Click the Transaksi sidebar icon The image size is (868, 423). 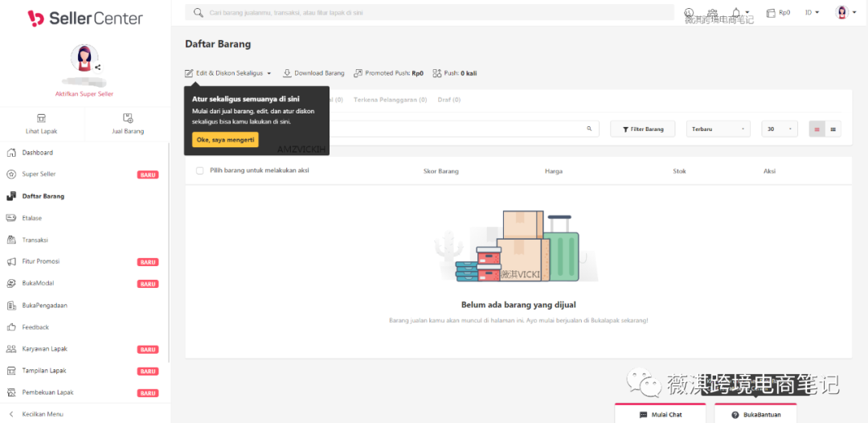click(x=11, y=240)
